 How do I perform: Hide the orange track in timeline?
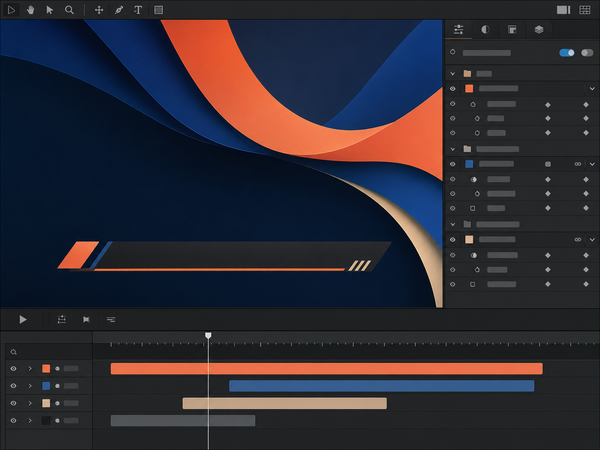pos(13,368)
